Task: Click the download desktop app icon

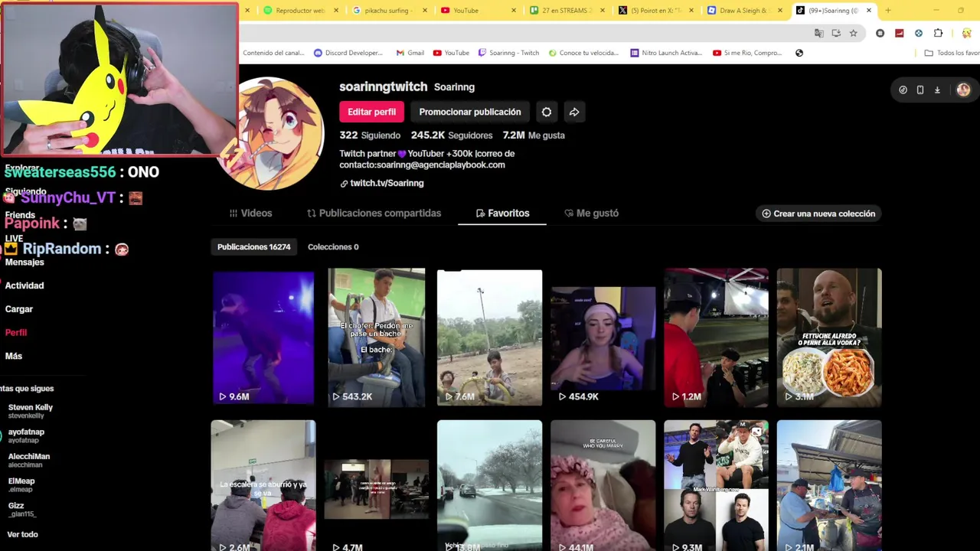Action: (x=937, y=90)
